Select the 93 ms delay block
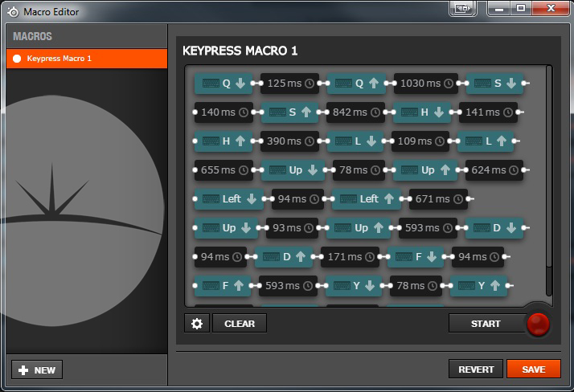The height and width of the screenshot is (392, 574). click(x=292, y=228)
